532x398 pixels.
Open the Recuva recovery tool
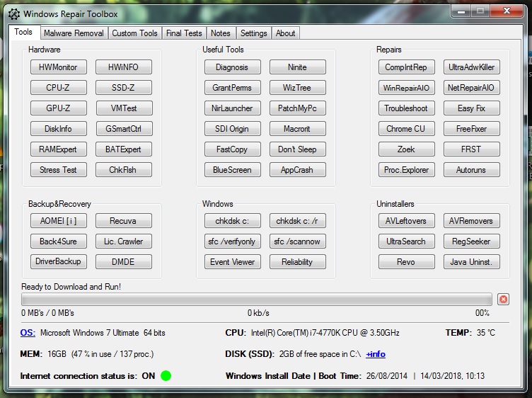click(x=124, y=221)
